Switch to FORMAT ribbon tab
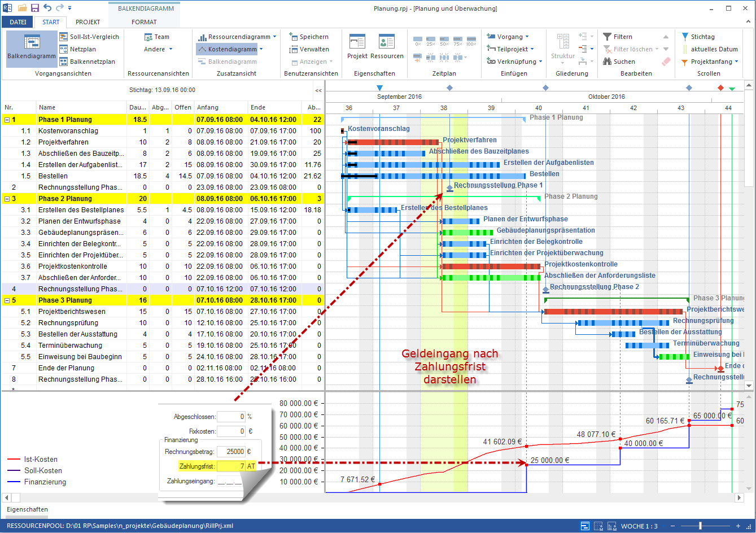The width and height of the screenshot is (756, 533). tap(145, 22)
